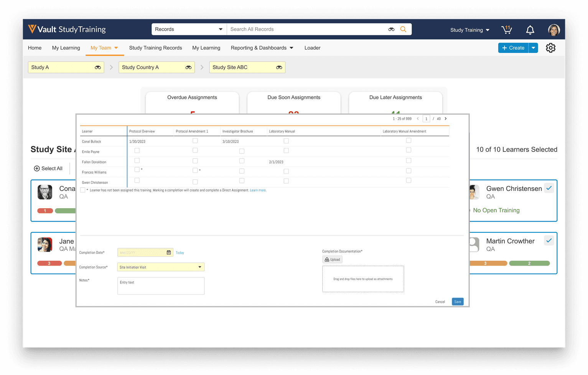Viewport: 588px width, 375px height.
Task: Open notifications bell
Action: tap(530, 30)
